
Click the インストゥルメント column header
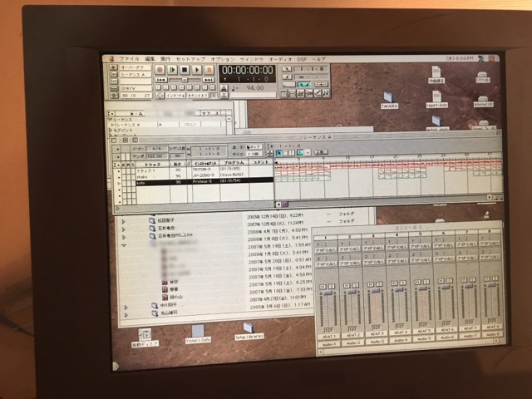click(x=206, y=163)
